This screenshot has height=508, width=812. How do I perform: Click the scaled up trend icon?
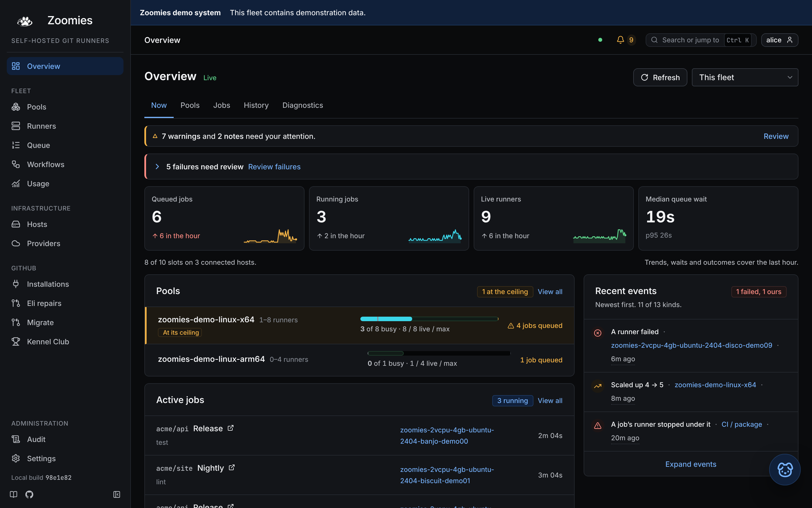tap(598, 386)
